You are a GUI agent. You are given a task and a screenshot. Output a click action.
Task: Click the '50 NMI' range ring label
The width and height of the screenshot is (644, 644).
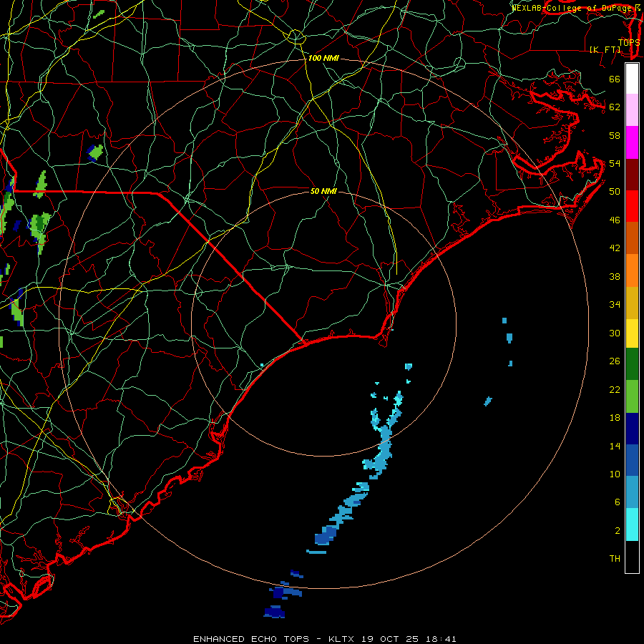tap(323, 191)
